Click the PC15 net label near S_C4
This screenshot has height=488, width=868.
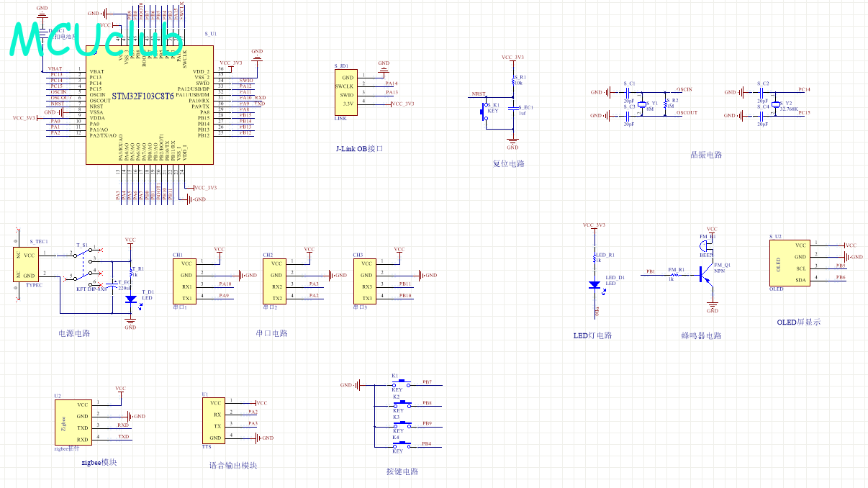pyautogui.click(x=805, y=112)
